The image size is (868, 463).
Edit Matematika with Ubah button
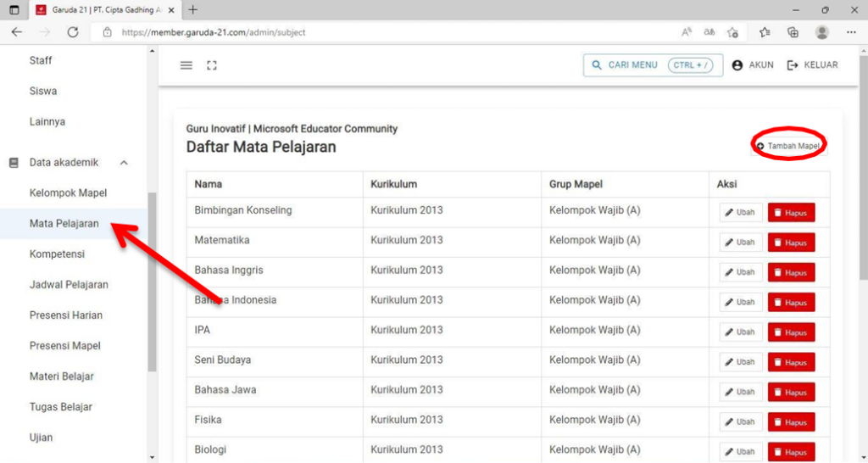point(741,242)
